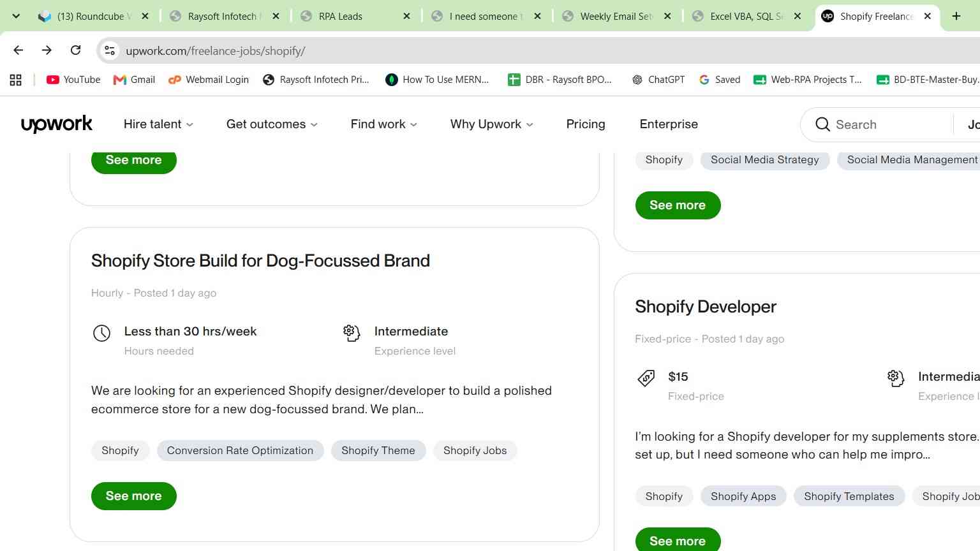Open the tab search chevron at top left

16,16
